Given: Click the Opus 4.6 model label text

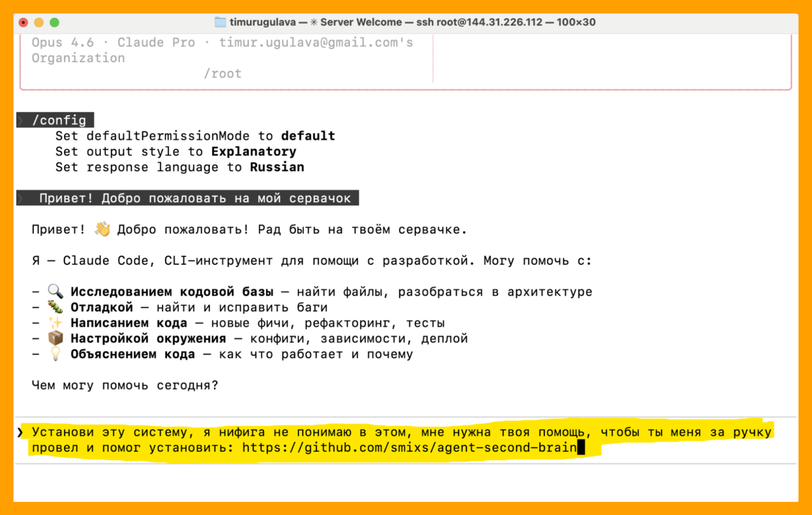Looking at the screenshot, I should pos(63,42).
